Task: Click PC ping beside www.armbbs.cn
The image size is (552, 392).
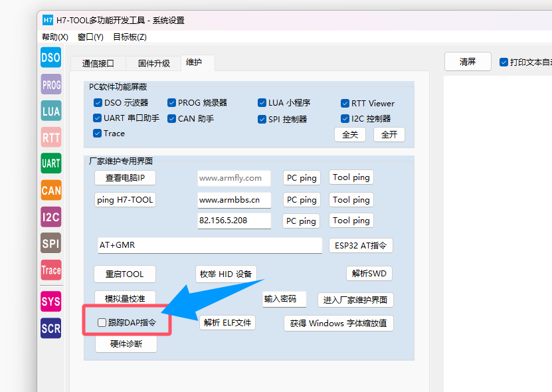Action: [302, 200]
